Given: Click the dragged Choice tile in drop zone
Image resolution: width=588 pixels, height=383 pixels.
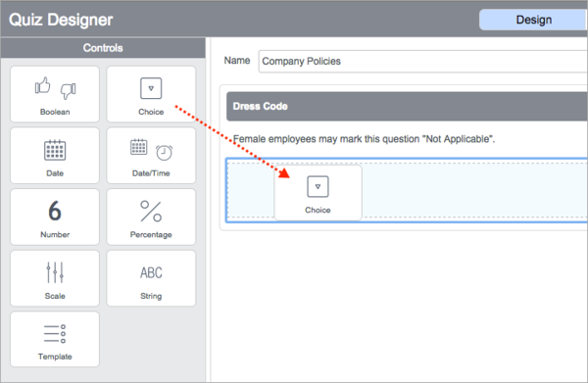Looking at the screenshot, I should 318,193.
